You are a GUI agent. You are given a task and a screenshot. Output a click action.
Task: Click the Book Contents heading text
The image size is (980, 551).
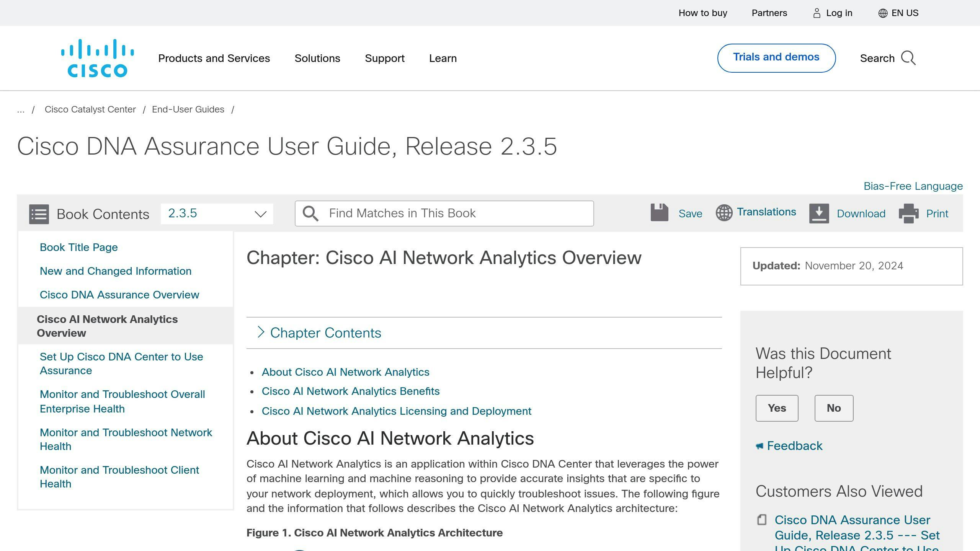(x=103, y=214)
